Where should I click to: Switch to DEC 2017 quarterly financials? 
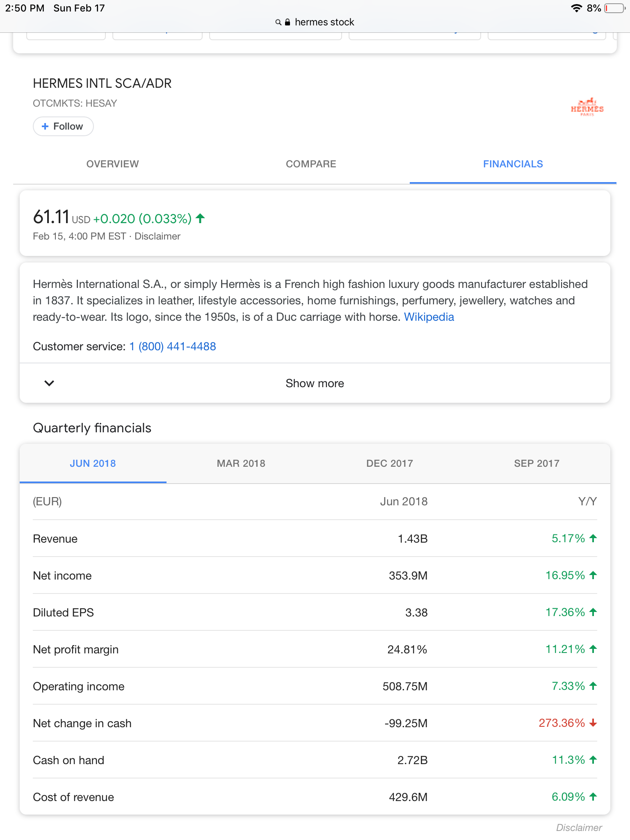pos(389,463)
